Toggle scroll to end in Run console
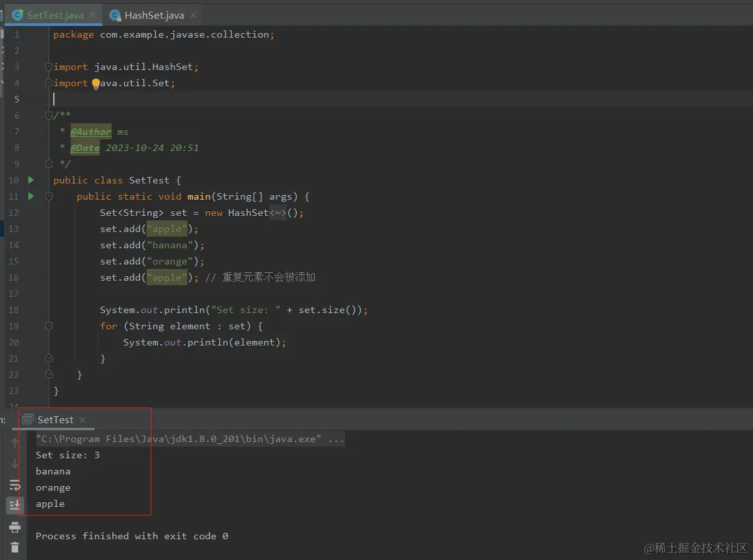 15,506
